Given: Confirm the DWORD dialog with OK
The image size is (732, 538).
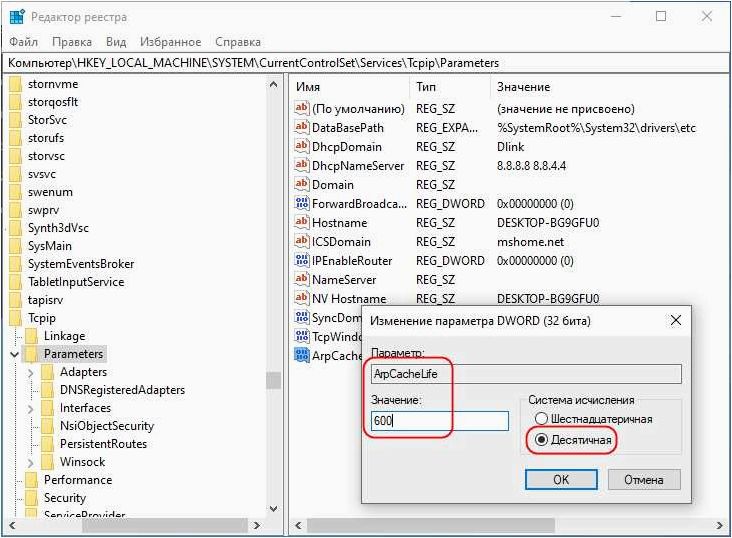Looking at the screenshot, I should [x=561, y=480].
